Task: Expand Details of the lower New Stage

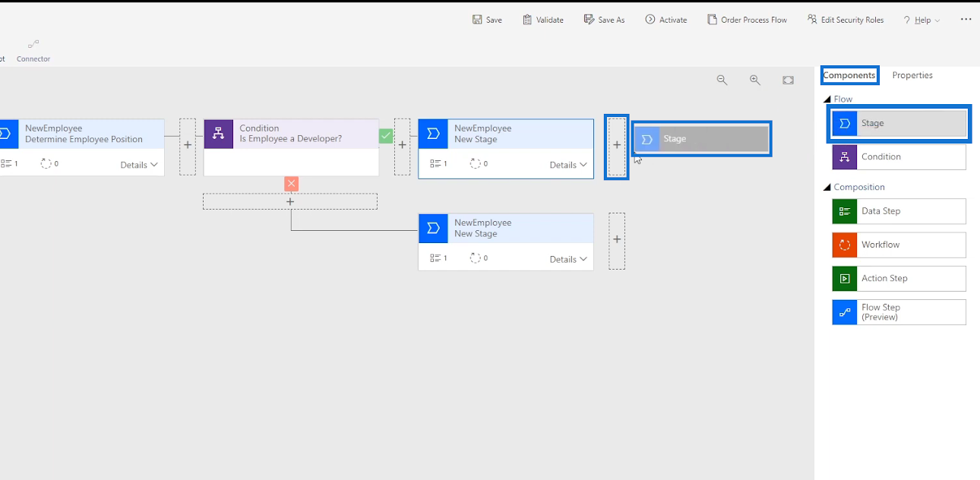Action: [x=568, y=259]
